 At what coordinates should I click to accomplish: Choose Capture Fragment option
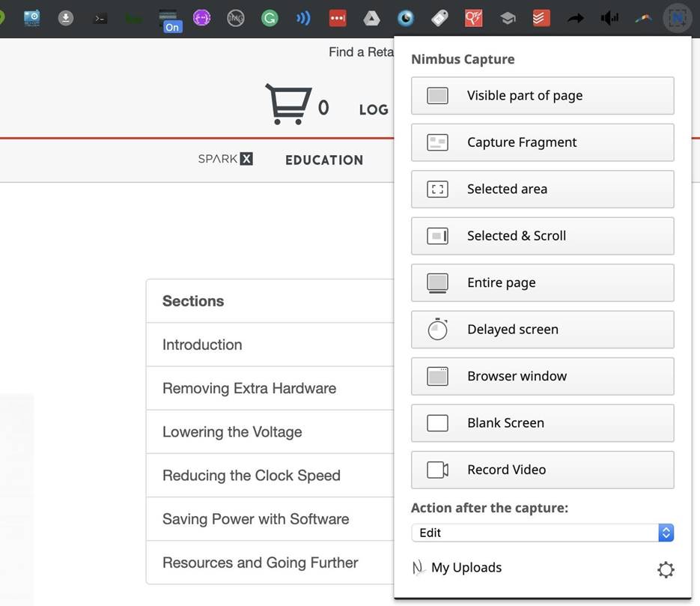pos(543,142)
